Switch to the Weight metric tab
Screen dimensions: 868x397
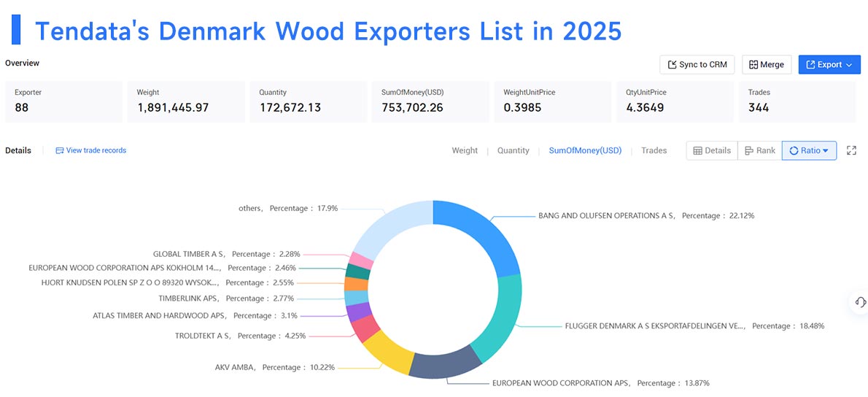(465, 150)
